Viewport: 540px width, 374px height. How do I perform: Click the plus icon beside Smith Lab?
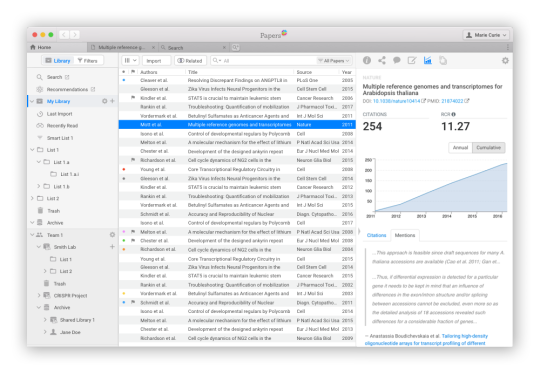pyautogui.click(x=112, y=247)
